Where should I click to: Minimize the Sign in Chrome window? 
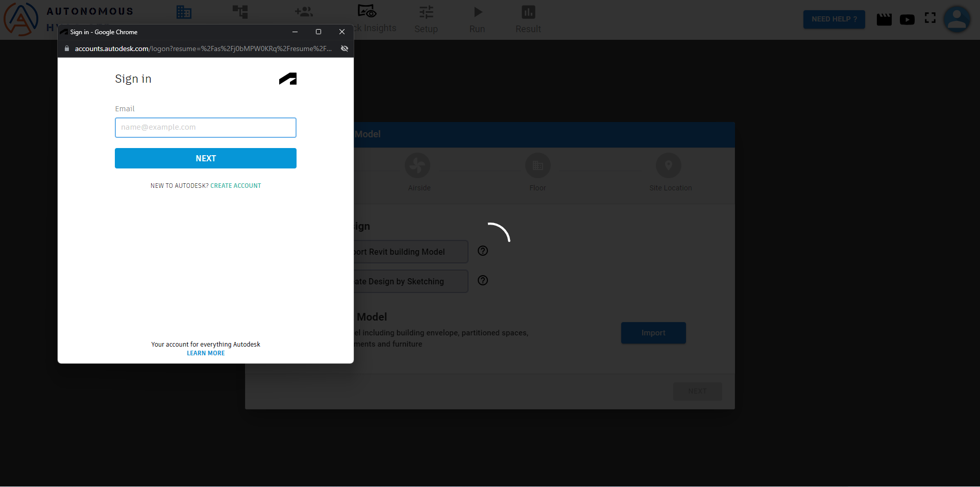pyautogui.click(x=295, y=32)
